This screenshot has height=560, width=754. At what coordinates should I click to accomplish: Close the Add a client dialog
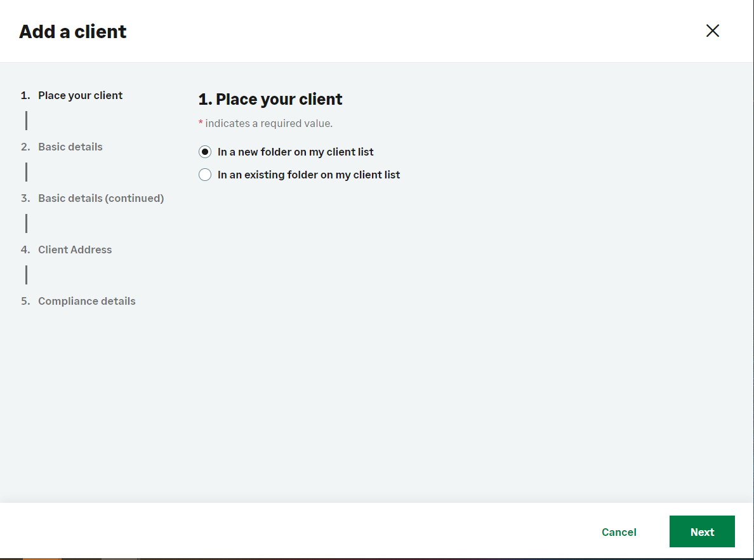click(x=712, y=31)
